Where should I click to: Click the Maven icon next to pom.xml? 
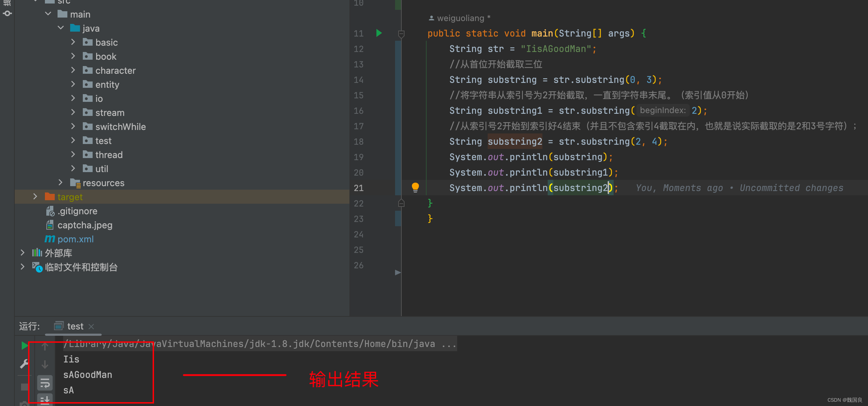(50, 239)
